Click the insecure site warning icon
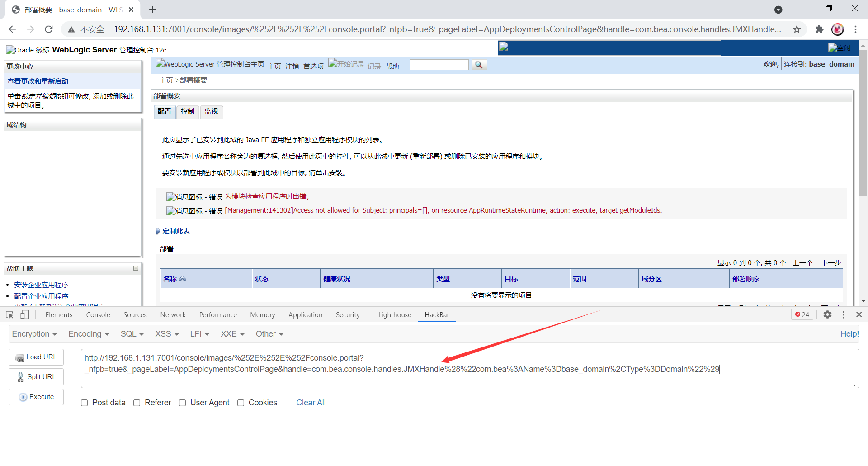The image size is (868, 466). tap(71, 29)
